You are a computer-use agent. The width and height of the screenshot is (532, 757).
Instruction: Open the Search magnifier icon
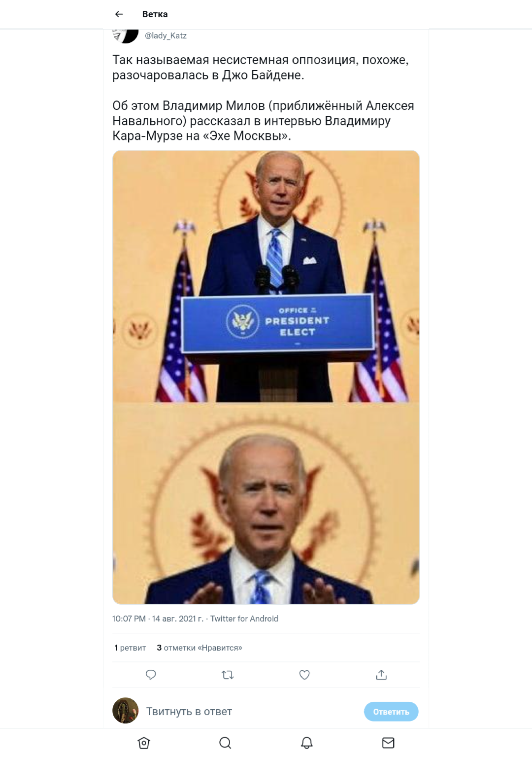coord(225,743)
